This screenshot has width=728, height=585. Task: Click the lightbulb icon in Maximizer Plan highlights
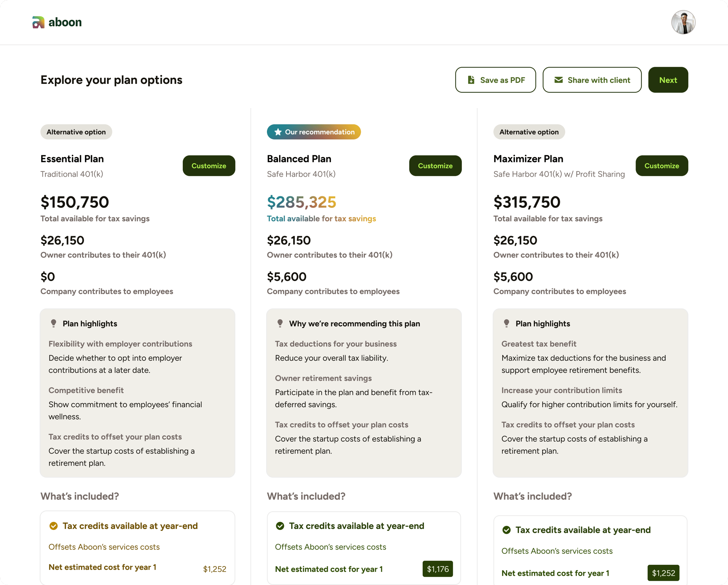[507, 323]
